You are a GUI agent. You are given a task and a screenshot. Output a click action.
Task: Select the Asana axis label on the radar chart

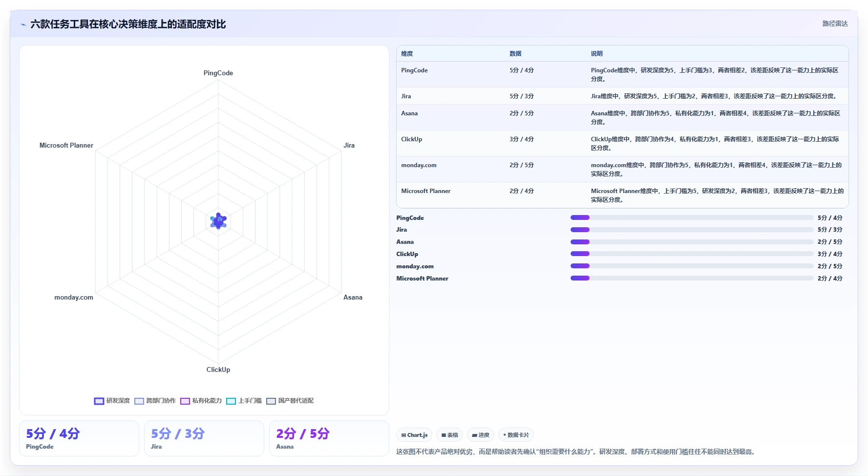pyautogui.click(x=353, y=297)
